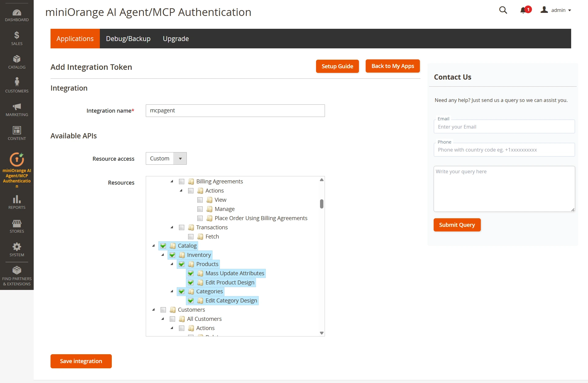Click the Submit Query button
Screen dimensions: 588x383
(x=457, y=225)
